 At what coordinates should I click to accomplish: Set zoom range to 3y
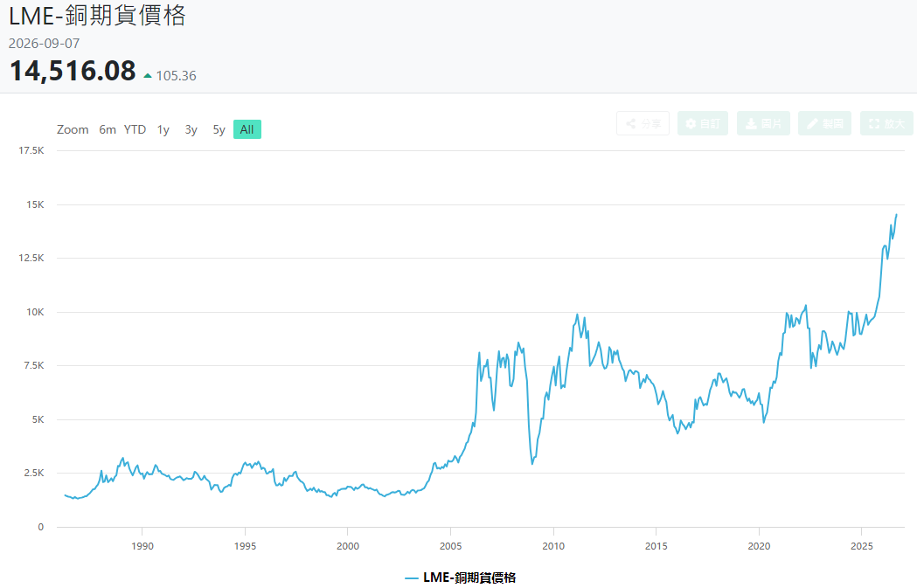(191, 130)
